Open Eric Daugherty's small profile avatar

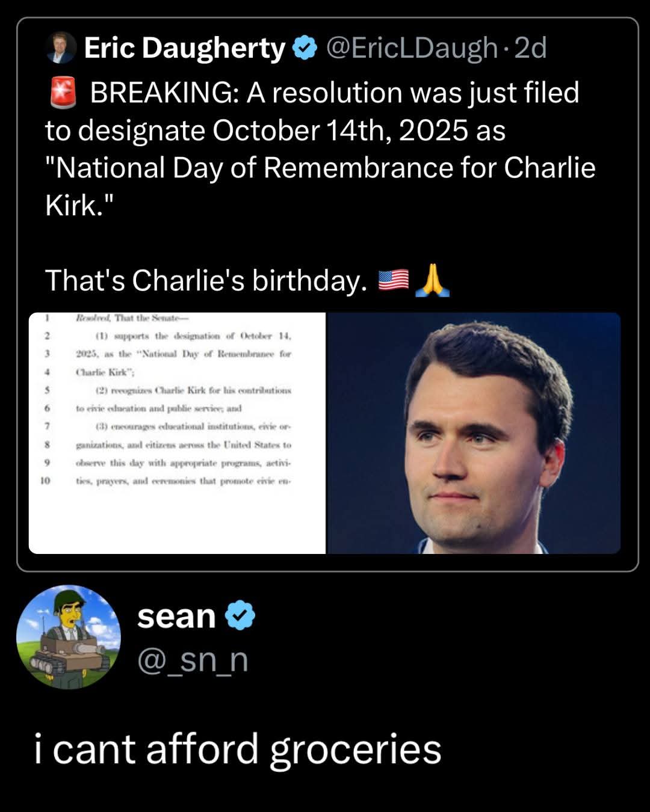point(61,48)
